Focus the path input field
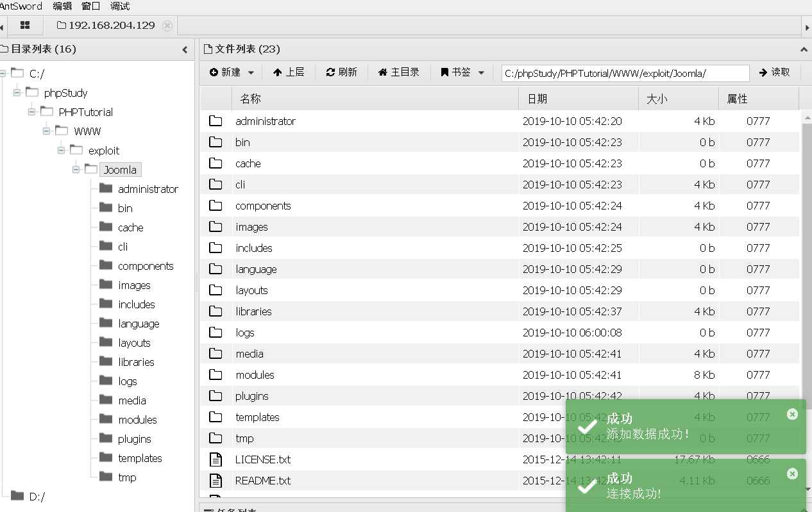 point(625,73)
